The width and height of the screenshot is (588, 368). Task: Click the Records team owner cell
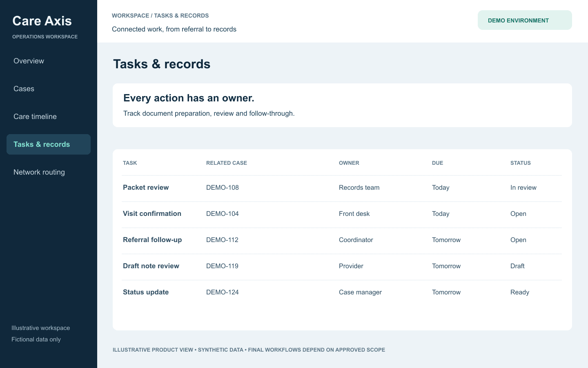coord(359,187)
